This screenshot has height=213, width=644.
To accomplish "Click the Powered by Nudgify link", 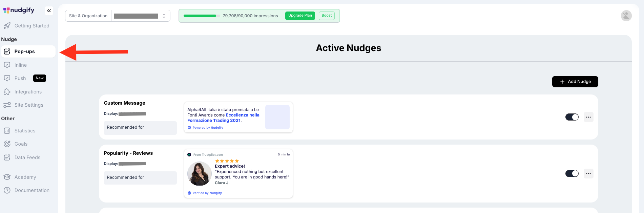I will tap(208, 128).
